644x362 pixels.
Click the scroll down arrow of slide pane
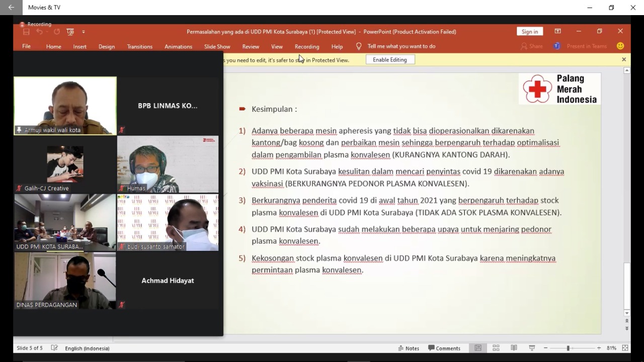pyautogui.click(x=627, y=313)
